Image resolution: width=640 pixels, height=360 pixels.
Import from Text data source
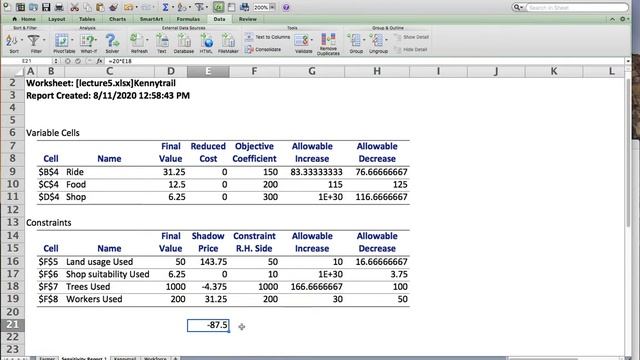coord(162,44)
